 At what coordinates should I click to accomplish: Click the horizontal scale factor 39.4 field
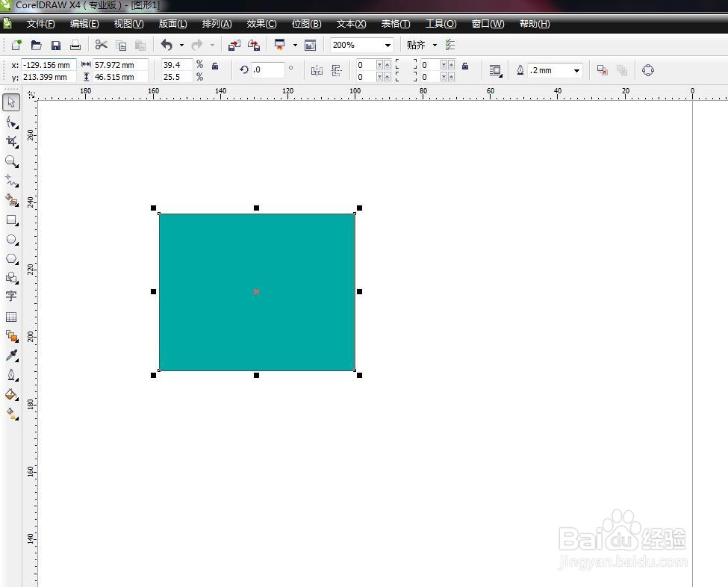pyautogui.click(x=177, y=65)
